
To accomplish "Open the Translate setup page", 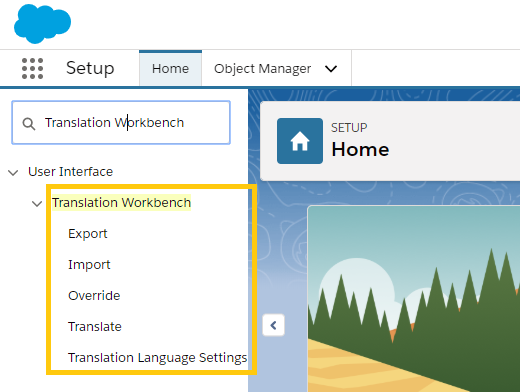I will 95,327.
